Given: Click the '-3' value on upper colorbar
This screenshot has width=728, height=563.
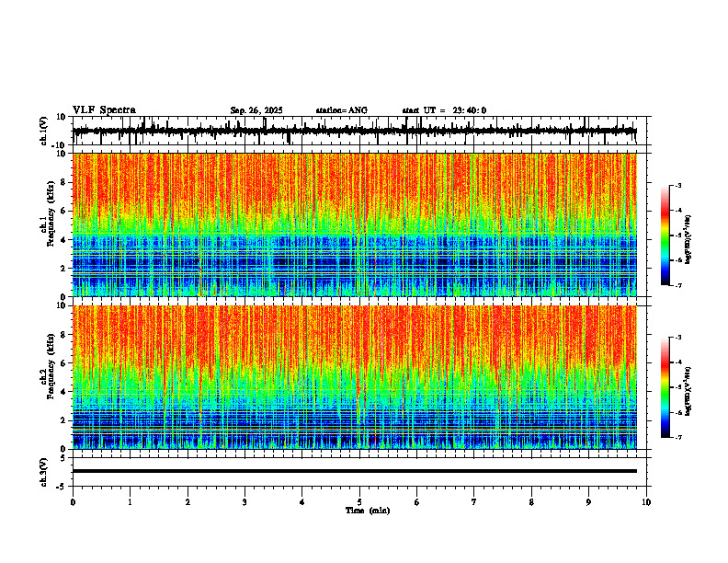Looking at the screenshot, I should click(677, 186).
